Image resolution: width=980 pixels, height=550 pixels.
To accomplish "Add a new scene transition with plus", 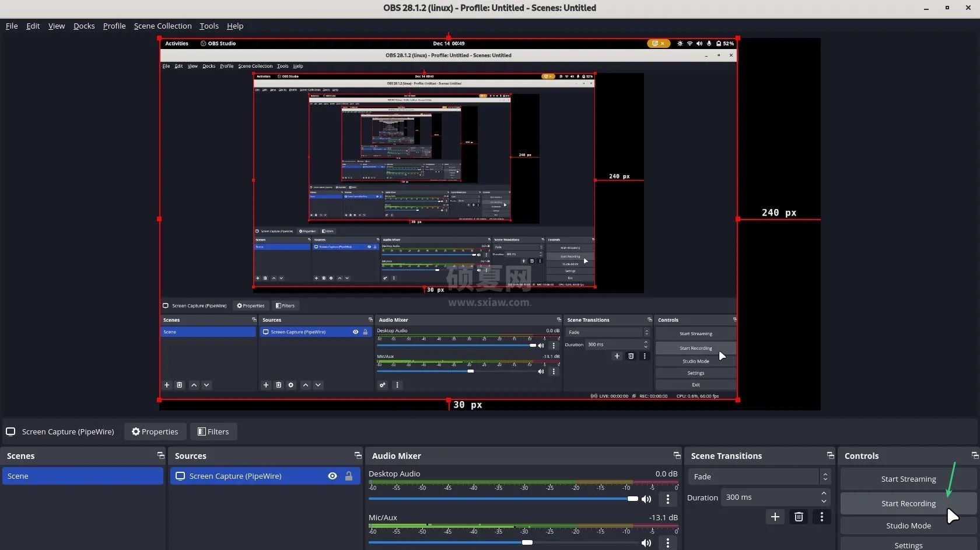I will pos(775,517).
